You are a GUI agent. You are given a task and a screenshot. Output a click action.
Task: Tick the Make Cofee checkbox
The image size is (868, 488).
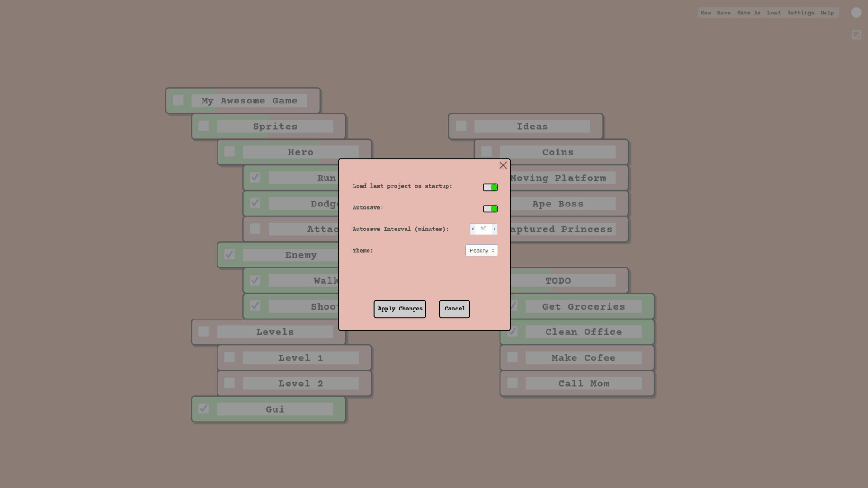click(512, 357)
